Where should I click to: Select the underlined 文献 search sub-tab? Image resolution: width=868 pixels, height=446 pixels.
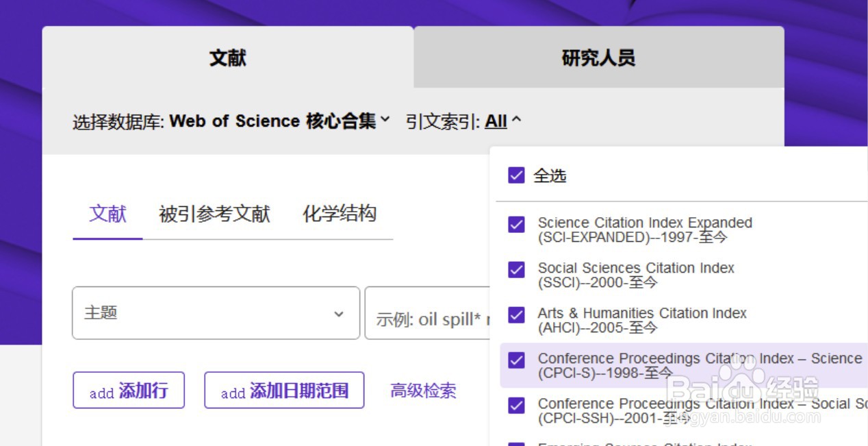tap(107, 214)
